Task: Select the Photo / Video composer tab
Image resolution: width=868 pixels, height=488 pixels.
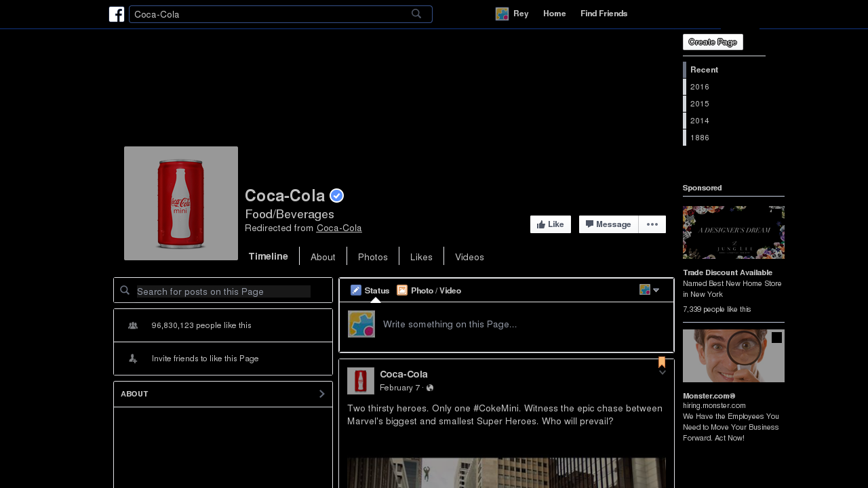Action: pos(429,290)
